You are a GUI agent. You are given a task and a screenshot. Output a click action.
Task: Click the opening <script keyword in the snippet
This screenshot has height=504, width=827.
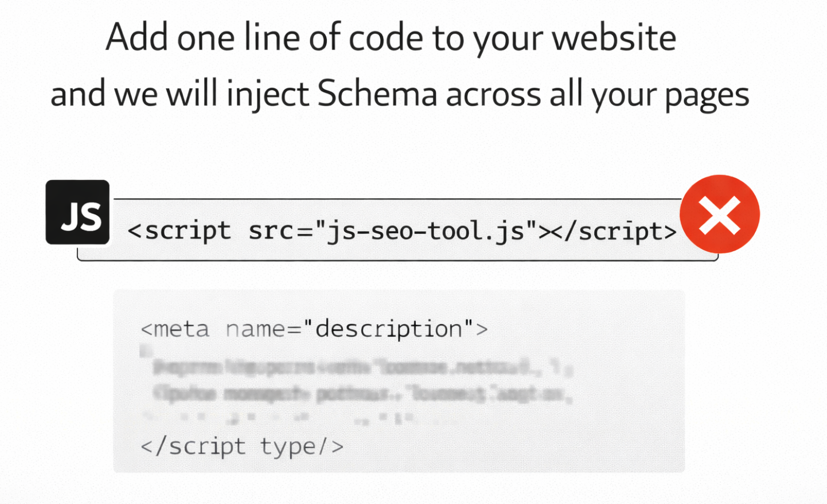coord(180,231)
